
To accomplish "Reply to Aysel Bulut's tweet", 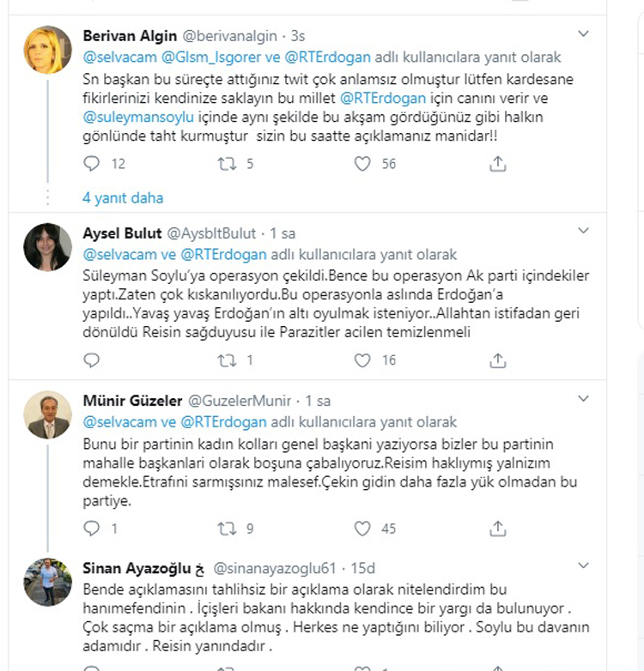I will 92,360.
